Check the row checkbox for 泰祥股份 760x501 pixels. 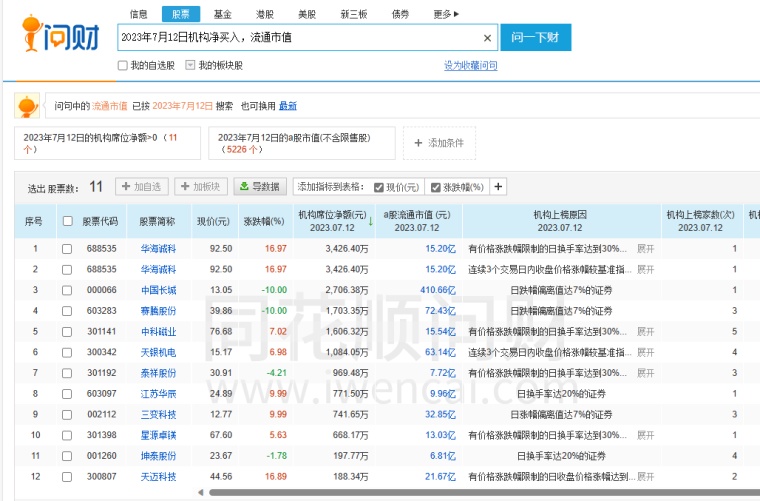click(67, 373)
